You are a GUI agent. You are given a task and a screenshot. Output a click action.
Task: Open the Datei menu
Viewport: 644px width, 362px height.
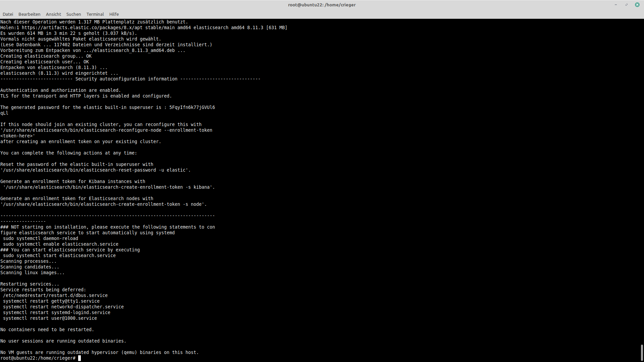(x=8, y=14)
